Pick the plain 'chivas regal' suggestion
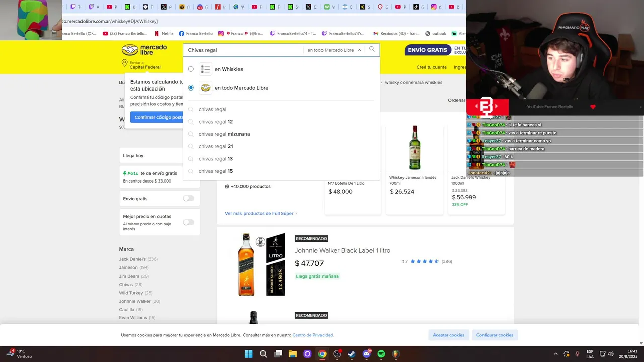This screenshot has width=644, height=362. point(281,109)
